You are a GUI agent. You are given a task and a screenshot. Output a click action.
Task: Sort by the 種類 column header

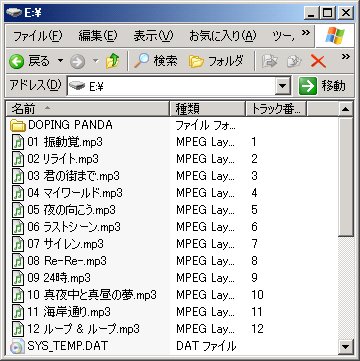207,109
